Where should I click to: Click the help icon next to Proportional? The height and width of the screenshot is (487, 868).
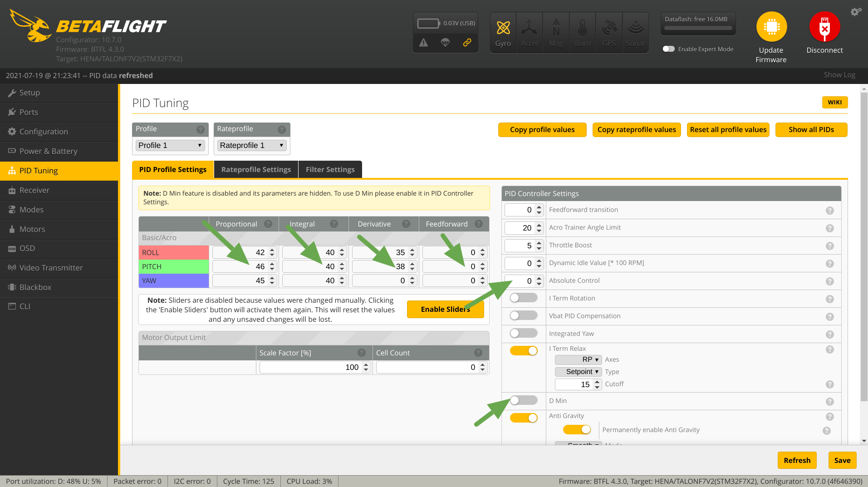tap(268, 224)
